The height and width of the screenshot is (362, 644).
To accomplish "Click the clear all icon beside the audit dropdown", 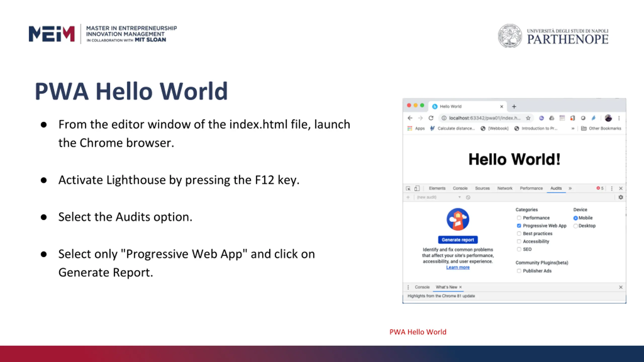I will [468, 197].
